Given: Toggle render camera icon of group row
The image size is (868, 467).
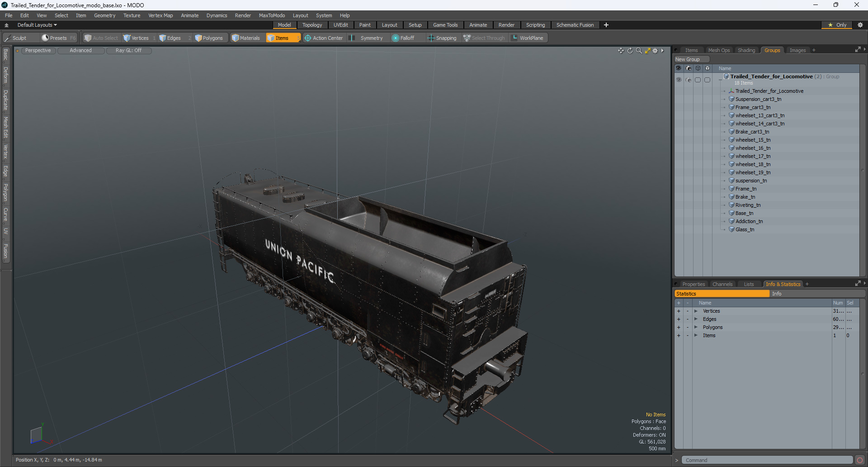Looking at the screenshot, I should coord(688,80).
